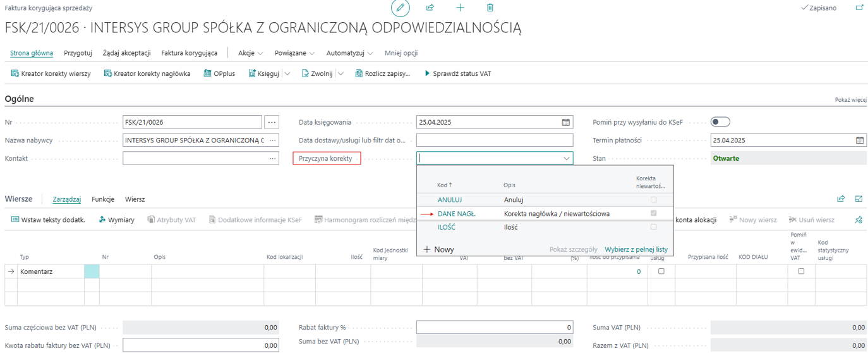Tick the Pomiń w ewid. VAT checkbox
Image resolution: width=868 pixels, height=353 pixels.
pyautogui.click(x=801, y=271)
